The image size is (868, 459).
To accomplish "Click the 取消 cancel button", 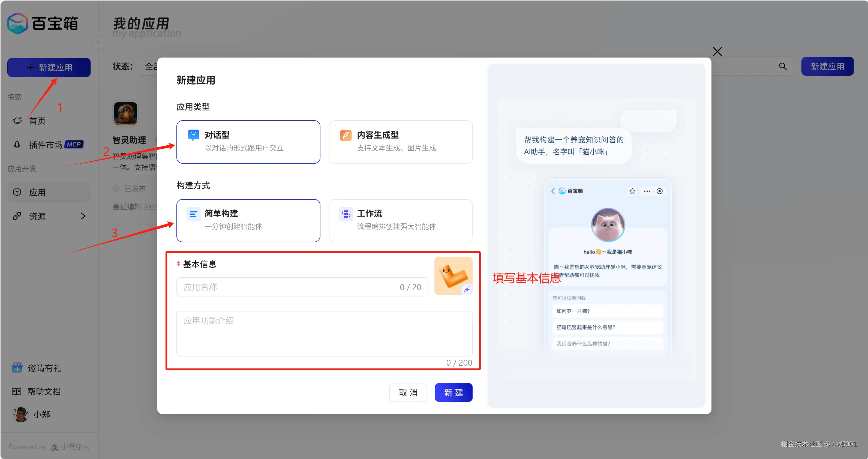I will click(x=408, y=392).
